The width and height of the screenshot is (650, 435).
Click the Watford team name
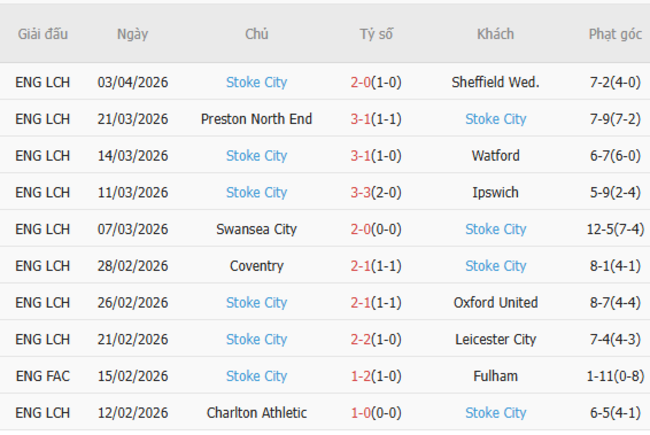click(x=495, y=156)
